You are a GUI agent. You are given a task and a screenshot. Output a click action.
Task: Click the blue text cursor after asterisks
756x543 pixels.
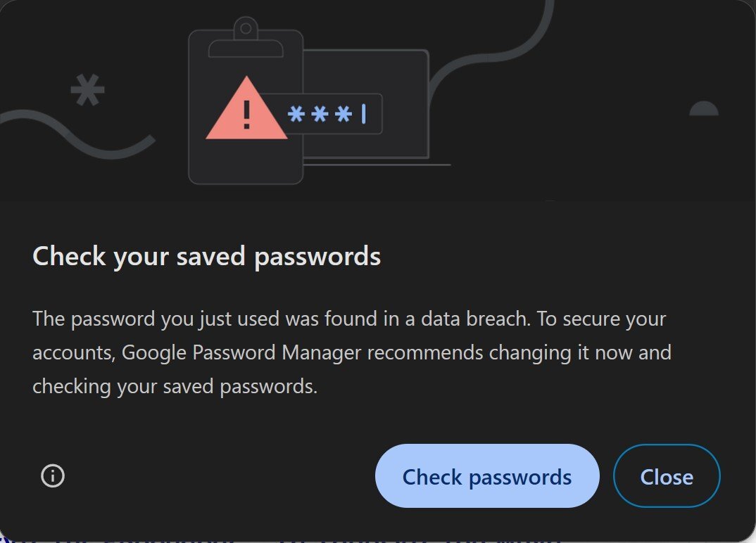363,114
